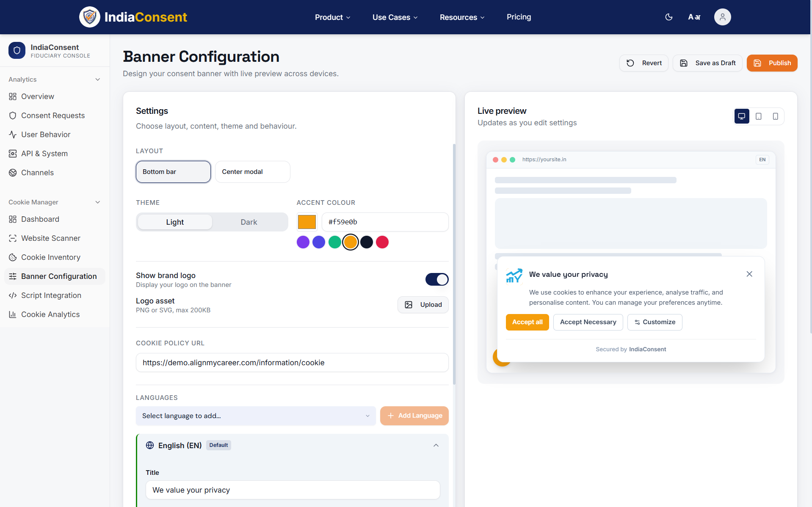Go to the Pricing page
Screen dimensions: 812x507
(519, 17)
